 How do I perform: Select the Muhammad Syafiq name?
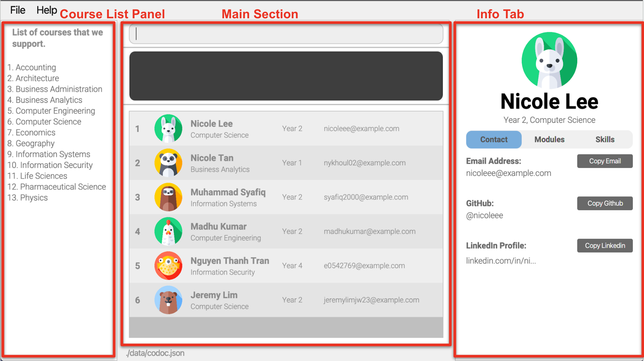click(x=228, y=192)
